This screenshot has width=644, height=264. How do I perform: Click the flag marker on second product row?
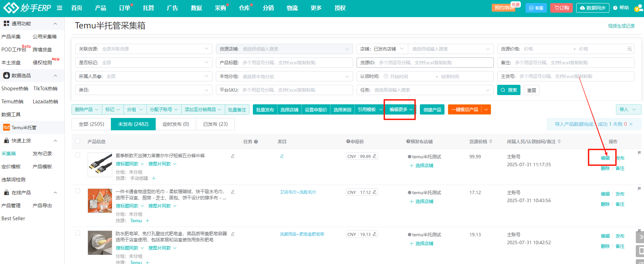639,189
